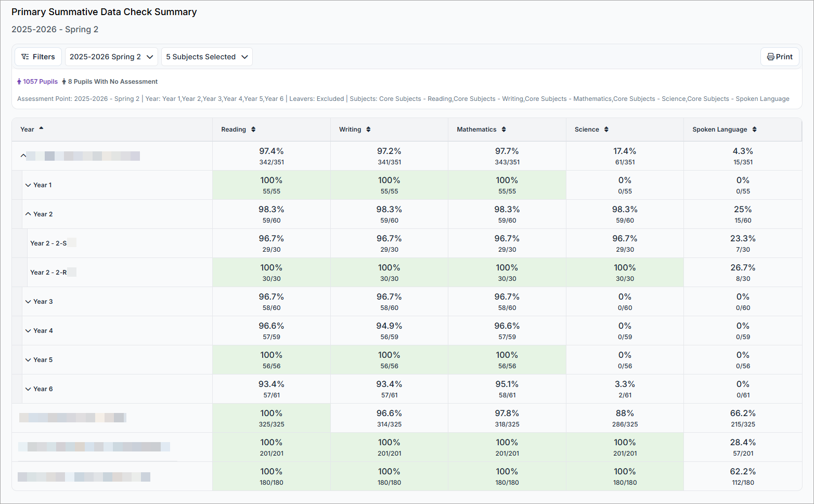Click the Mathematics sort arrows icon

tap(503, 130)
